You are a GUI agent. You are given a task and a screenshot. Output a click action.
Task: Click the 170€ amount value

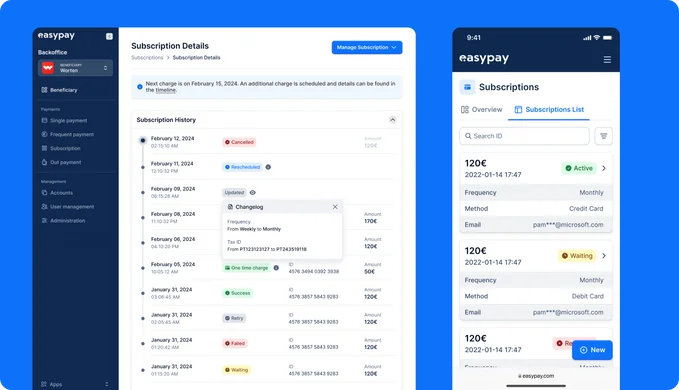tap(370, 221)
